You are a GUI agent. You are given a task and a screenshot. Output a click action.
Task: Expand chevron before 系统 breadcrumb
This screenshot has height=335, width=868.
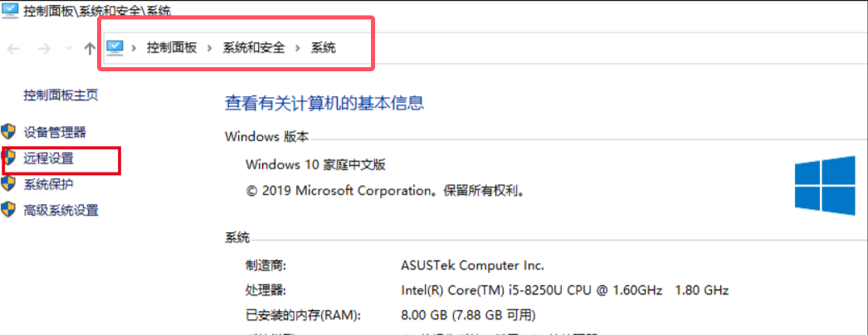click(298, 48)
